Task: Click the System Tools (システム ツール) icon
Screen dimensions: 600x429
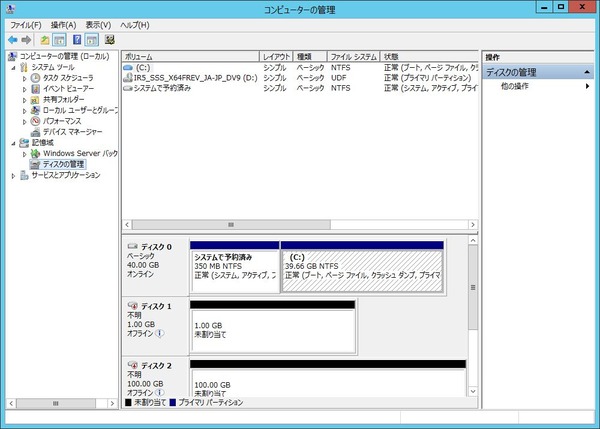Action: point(24,67)
